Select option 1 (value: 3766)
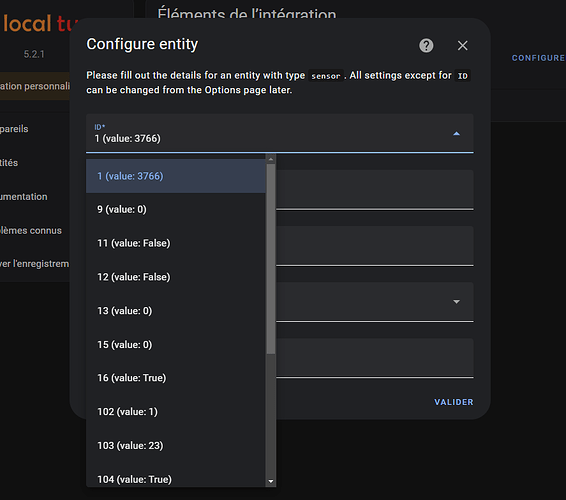The height and width of the screenshot is (500, 566). tap(176, 176)
